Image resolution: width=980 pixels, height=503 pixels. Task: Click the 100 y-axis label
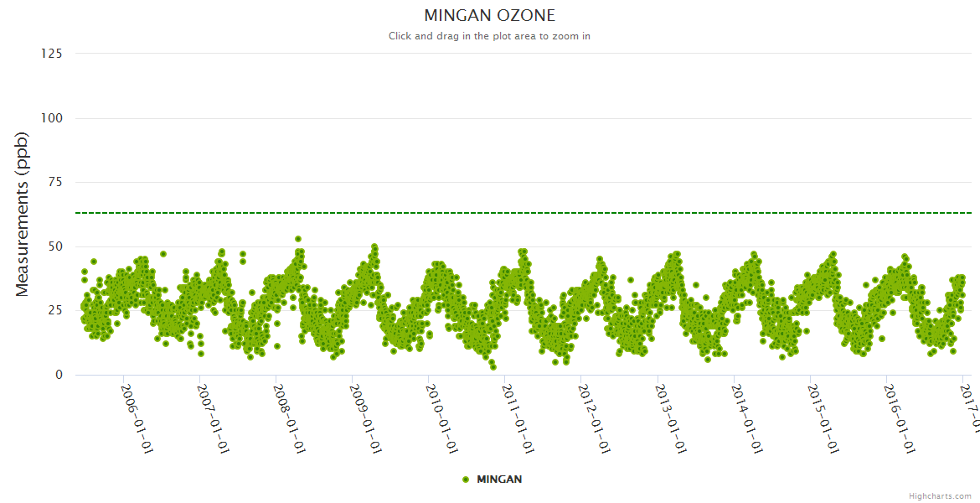[51, 118]
